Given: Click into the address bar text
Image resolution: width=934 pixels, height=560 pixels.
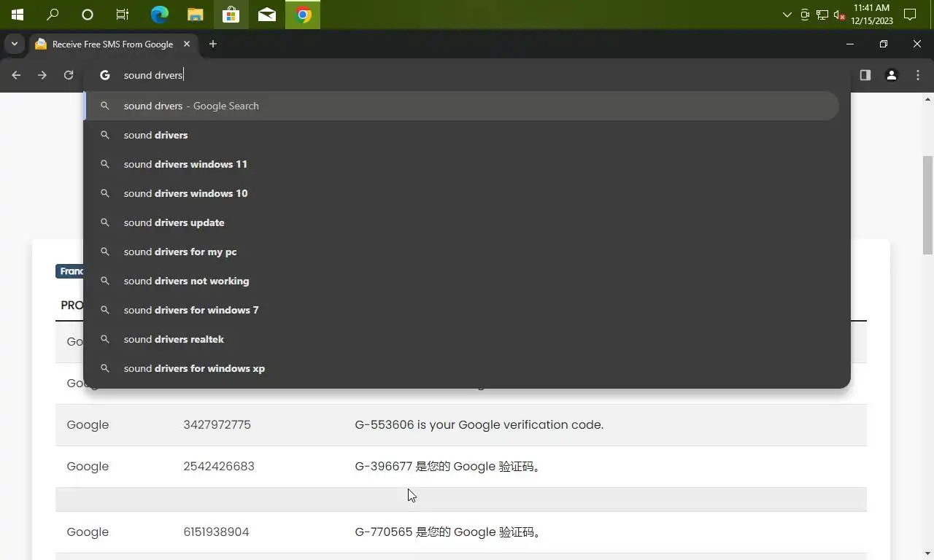Looking at the screenshot, I should point(153,75).
